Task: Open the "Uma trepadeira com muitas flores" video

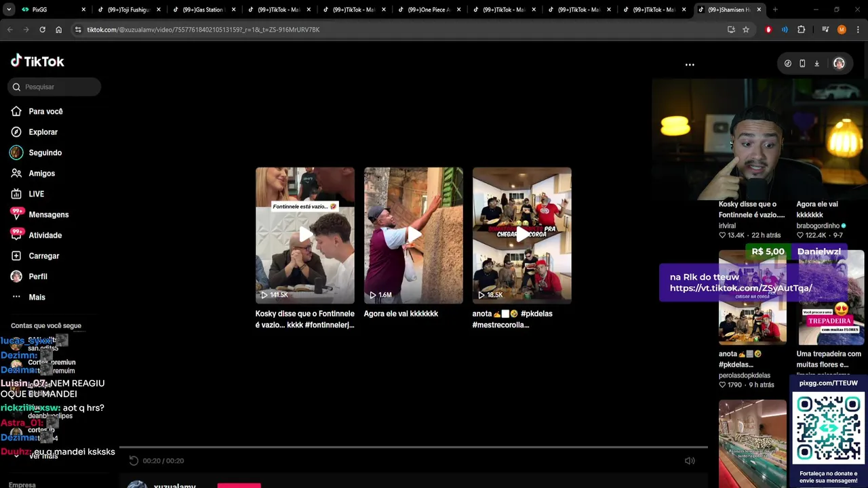Action: coord(829,359)
